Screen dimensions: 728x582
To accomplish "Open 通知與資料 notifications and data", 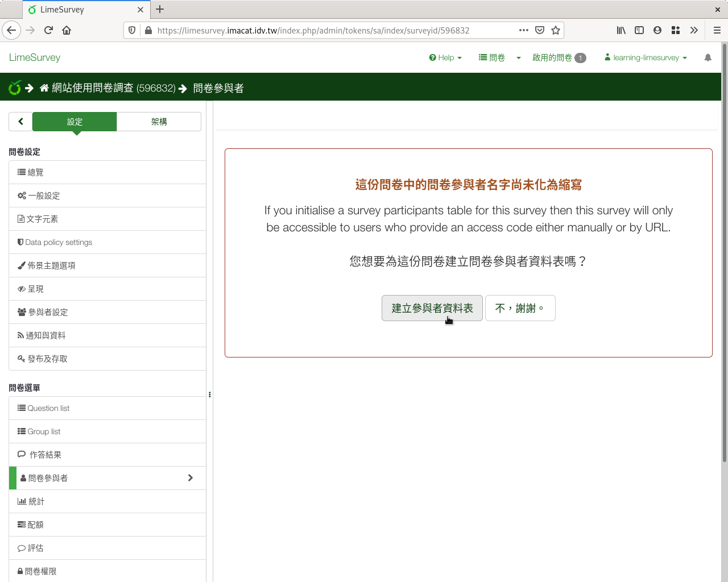I will 107,335.
